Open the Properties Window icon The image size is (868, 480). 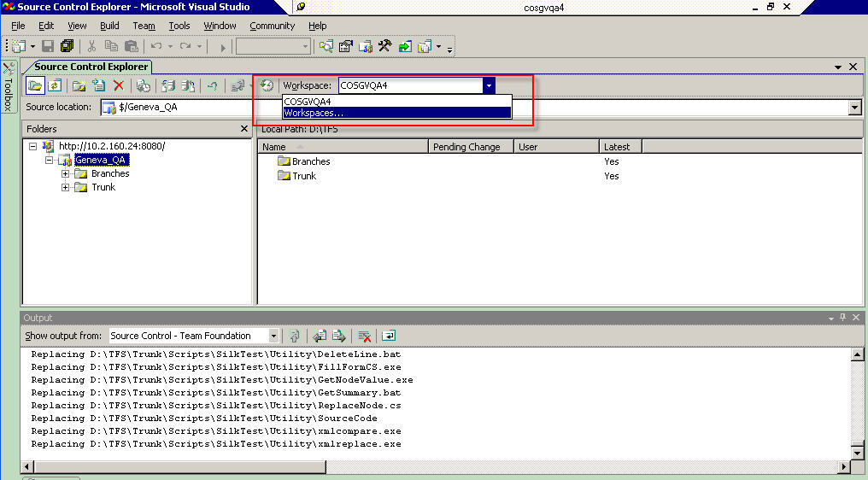pyautogui.click(x=346, y=46)
